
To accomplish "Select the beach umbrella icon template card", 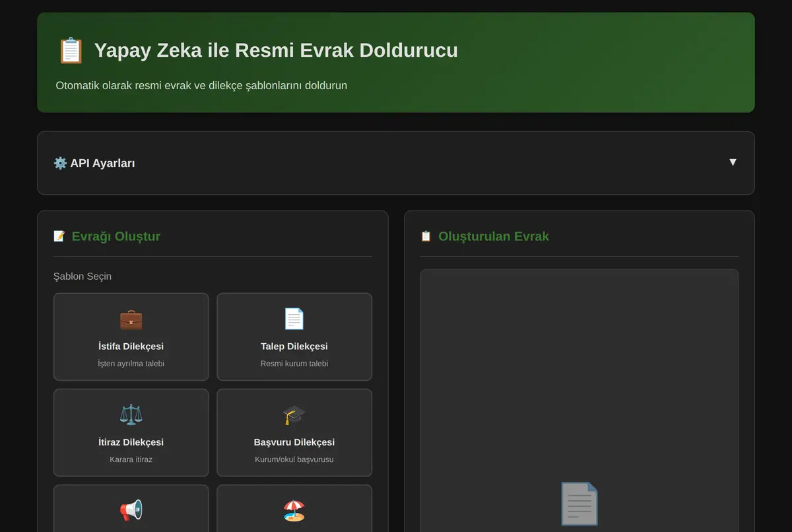I will coord(294,508).
